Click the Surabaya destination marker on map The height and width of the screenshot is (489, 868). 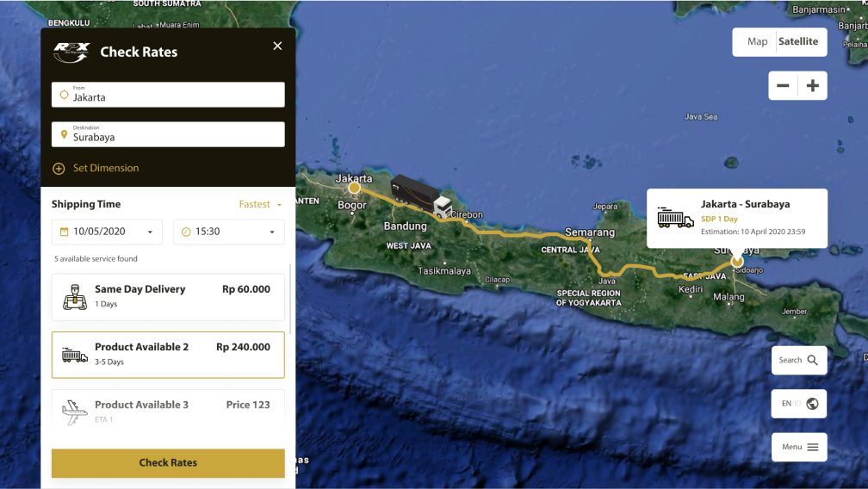pos(737,260)
